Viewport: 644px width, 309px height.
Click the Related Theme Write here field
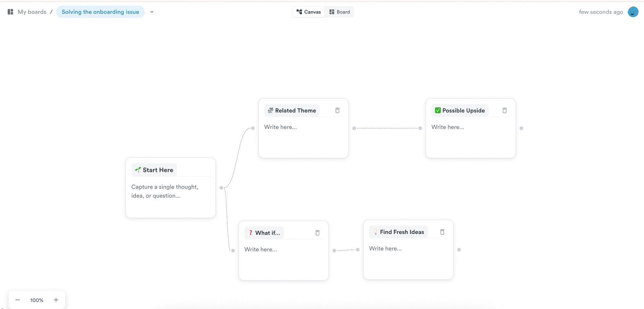coord(303,127)
